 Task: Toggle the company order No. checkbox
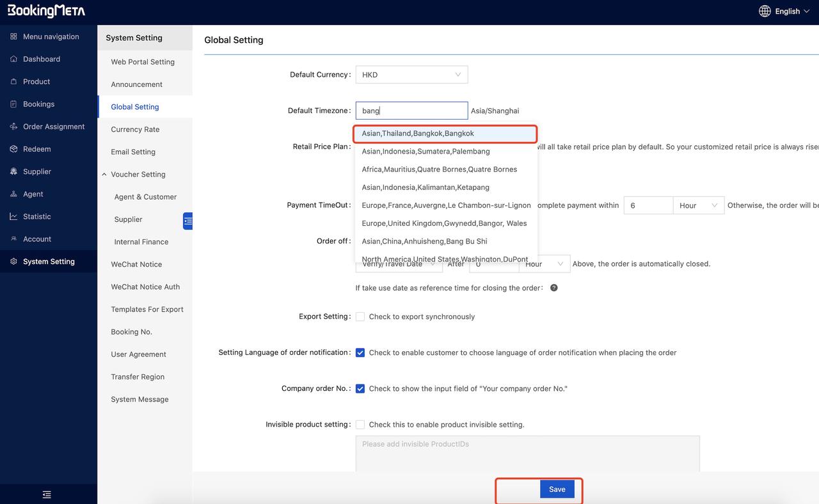(x=360, y=388)
